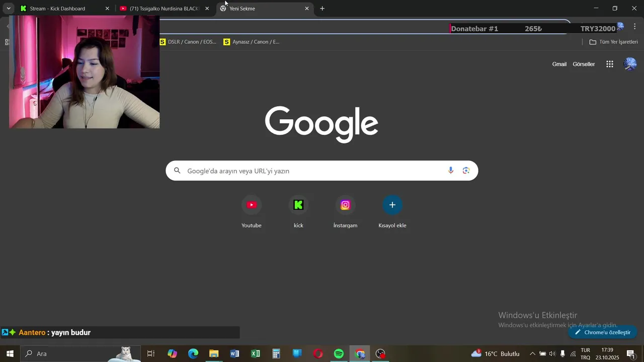Add a shortcut with Kısayol ekle

tap(392, 212)
